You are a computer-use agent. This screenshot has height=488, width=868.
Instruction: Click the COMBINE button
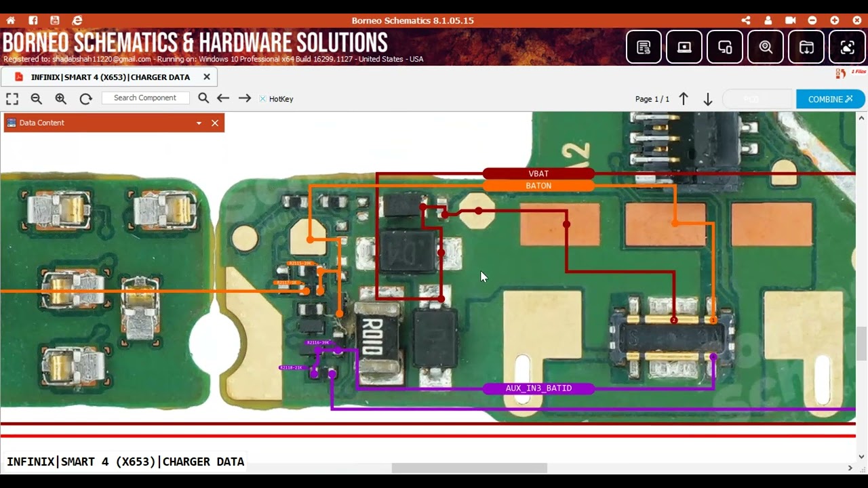(x=831, y=99)
